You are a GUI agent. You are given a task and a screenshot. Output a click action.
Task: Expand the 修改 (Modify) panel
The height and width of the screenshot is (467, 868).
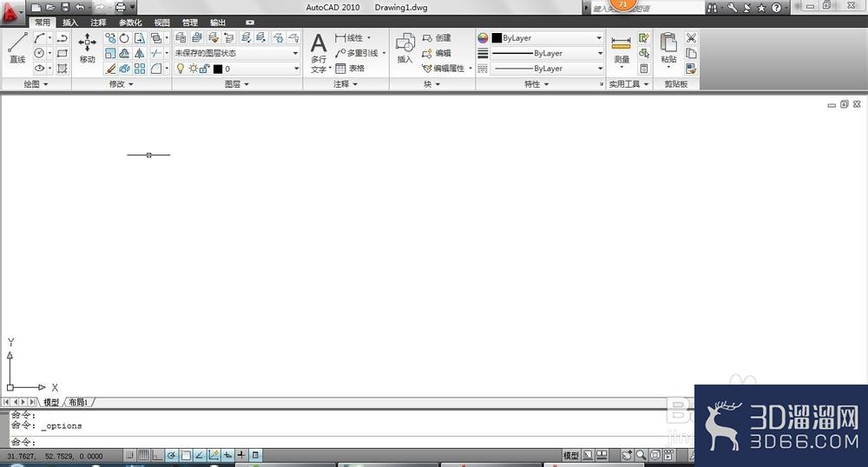[x=122, y=84]
